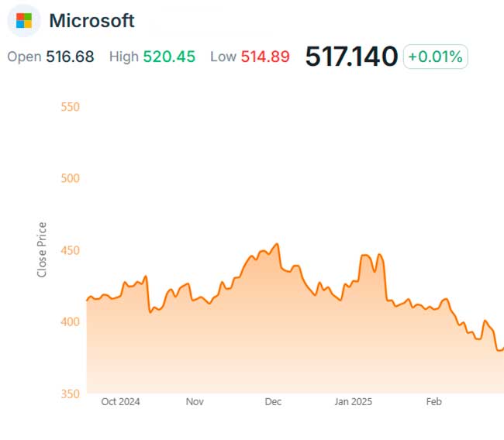Select the High value 520.45

[x=169, y=57]
